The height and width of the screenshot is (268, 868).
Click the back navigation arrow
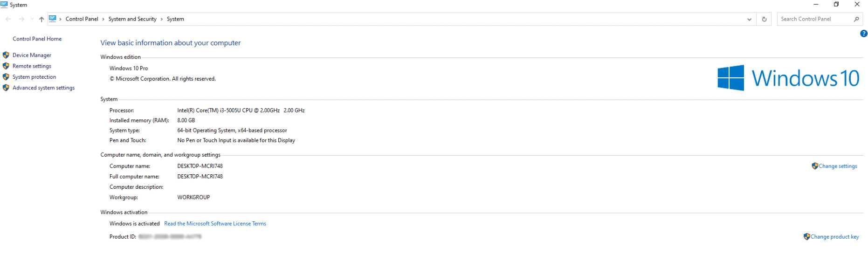[x=8, y=19]
